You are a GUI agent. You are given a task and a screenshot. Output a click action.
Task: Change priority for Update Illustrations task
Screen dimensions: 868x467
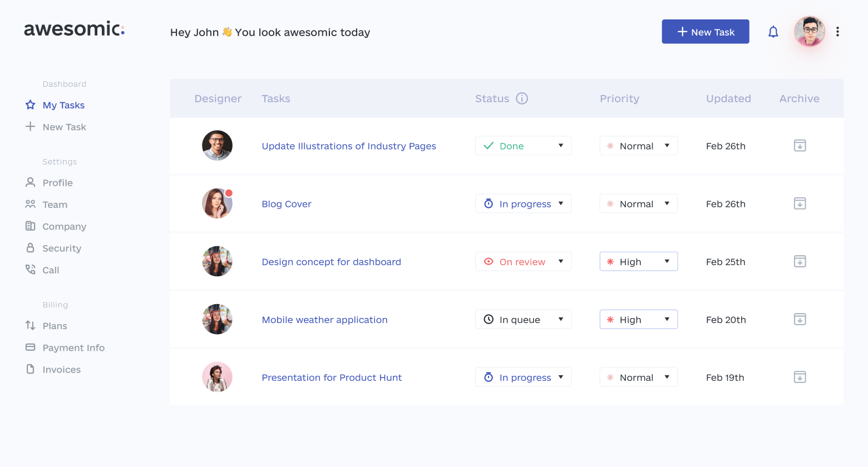tap(639, 146)
